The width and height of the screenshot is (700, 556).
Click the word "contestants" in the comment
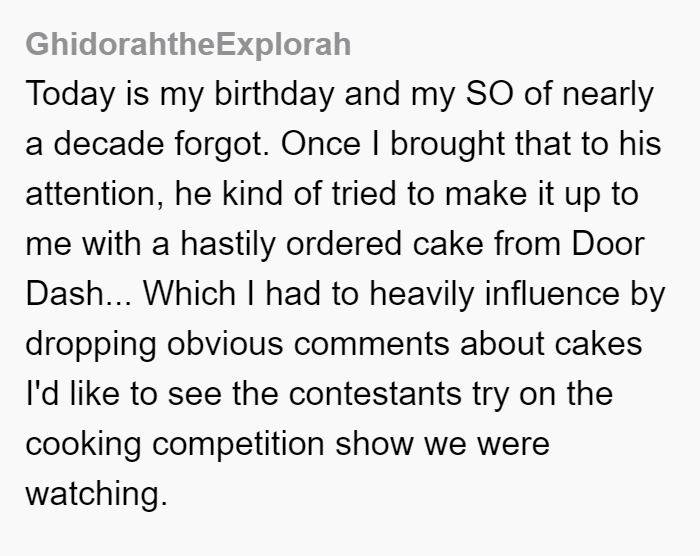pyautogui.click(x=375, y=395)
